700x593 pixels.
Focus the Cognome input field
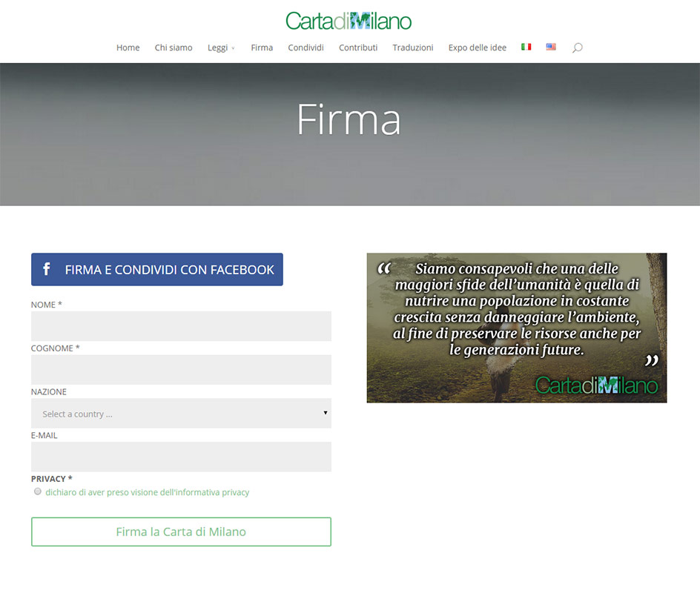click(181, 369)
